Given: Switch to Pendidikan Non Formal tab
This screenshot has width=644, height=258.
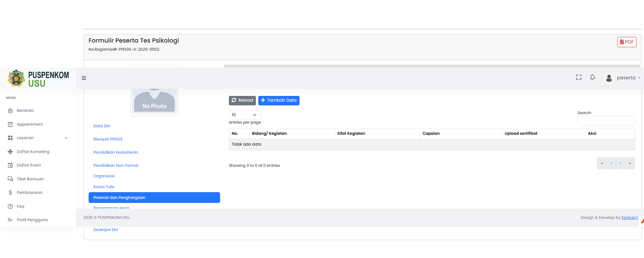Looking at the screenshot, I should tap(116, 165).
